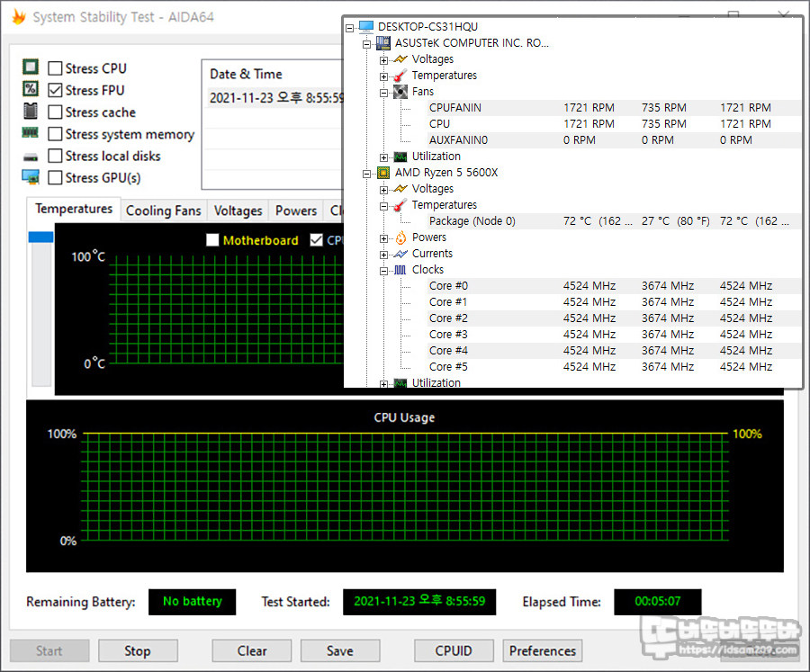810x672 pixels.
Task: Click the Stress CPU chip icon
Action: [x=31, y=67]
